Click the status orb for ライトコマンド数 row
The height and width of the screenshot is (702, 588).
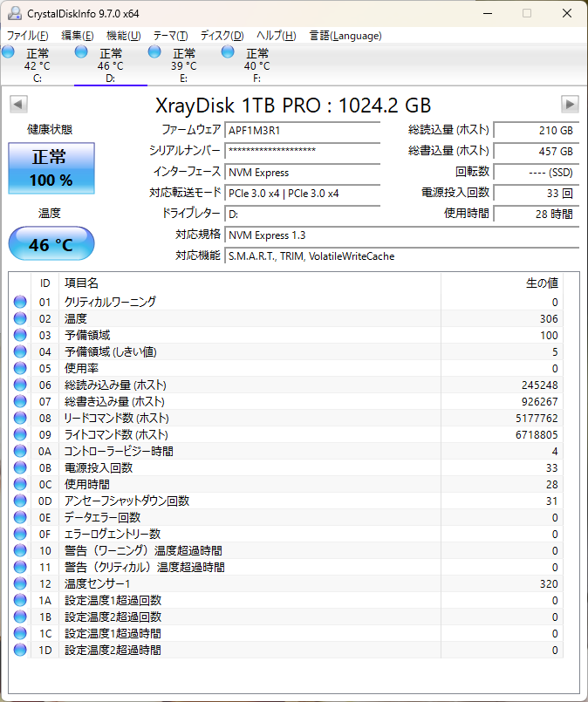point(20,434)
